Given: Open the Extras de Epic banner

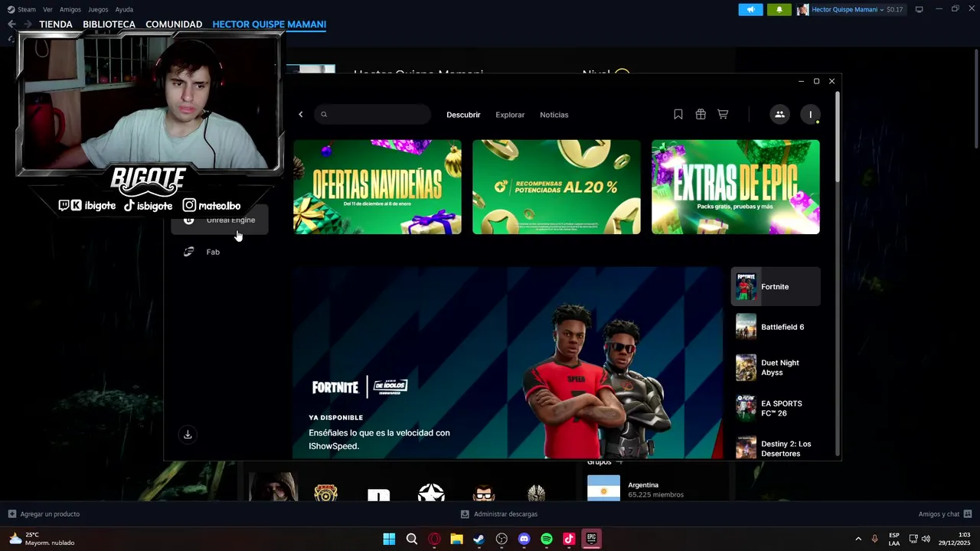Looking at the screenshot, I should (x=736, y=187).
